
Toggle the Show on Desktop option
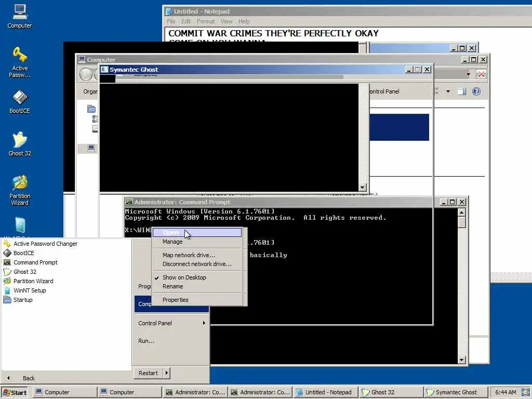(197, 277)
